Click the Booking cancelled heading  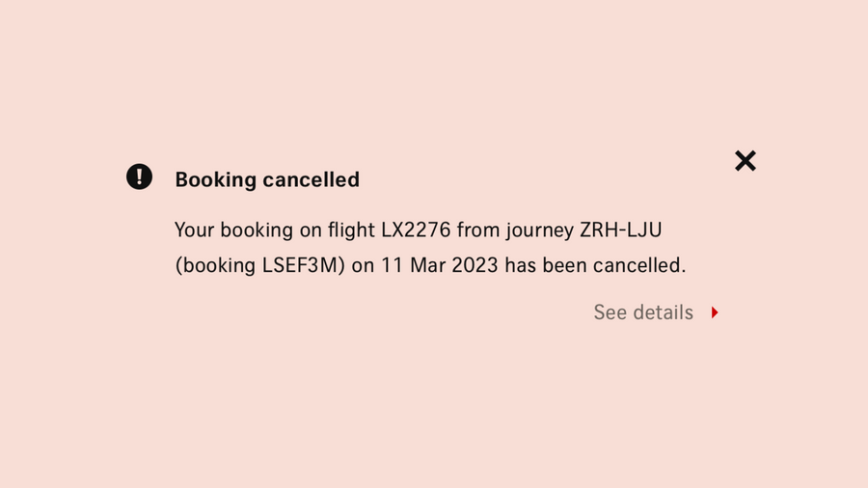point(267,179)
